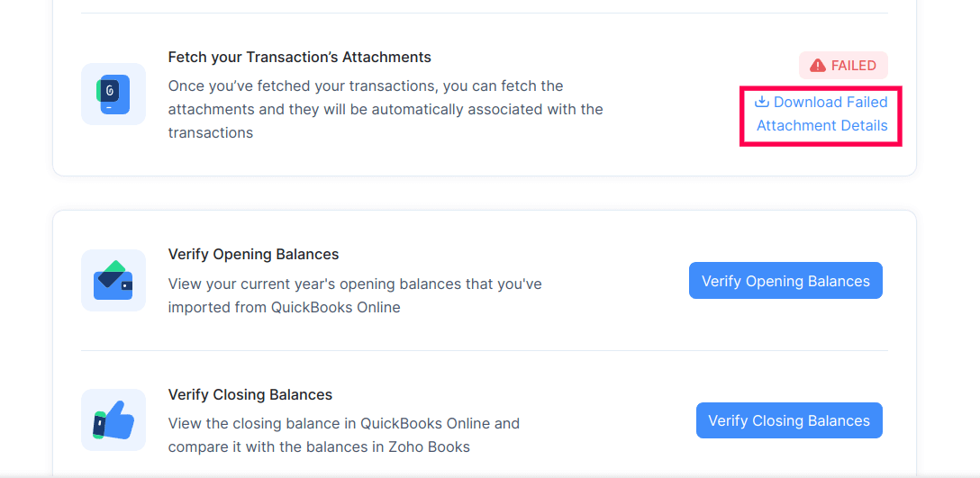Click the thumbs-up icon for closing balances
This screenshot has height=478, width=980.
pyautogui.click(x=113, y=419)
